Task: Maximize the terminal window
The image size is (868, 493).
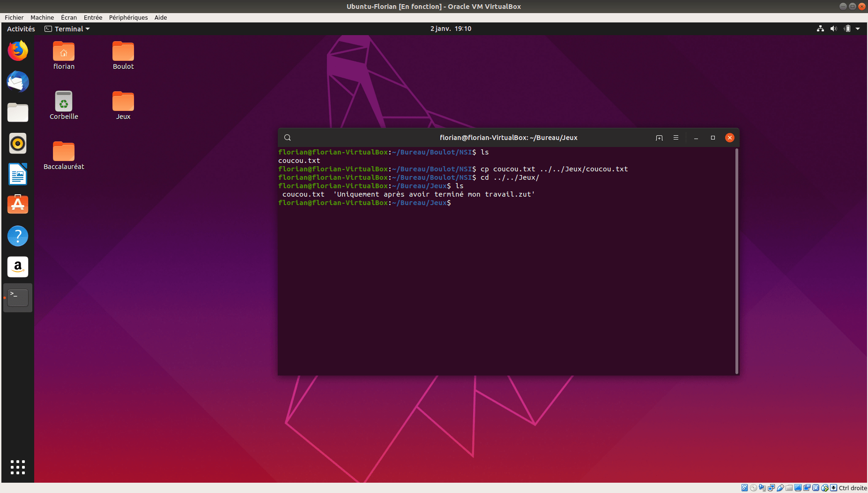Action: coord(712,138)
